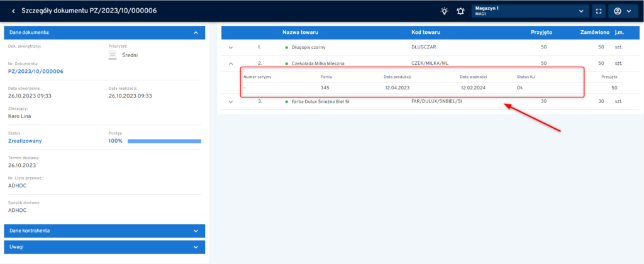This screenshot has width=644, height=264.
Task: Click the back arrow beside the document title
Action: coord(13,11)
